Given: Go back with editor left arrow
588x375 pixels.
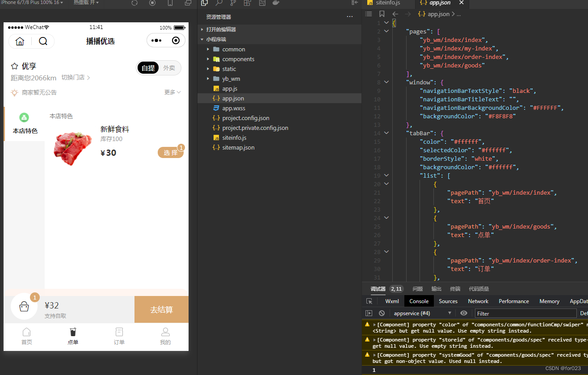Looking at the screenshot, I should point(395,14).
